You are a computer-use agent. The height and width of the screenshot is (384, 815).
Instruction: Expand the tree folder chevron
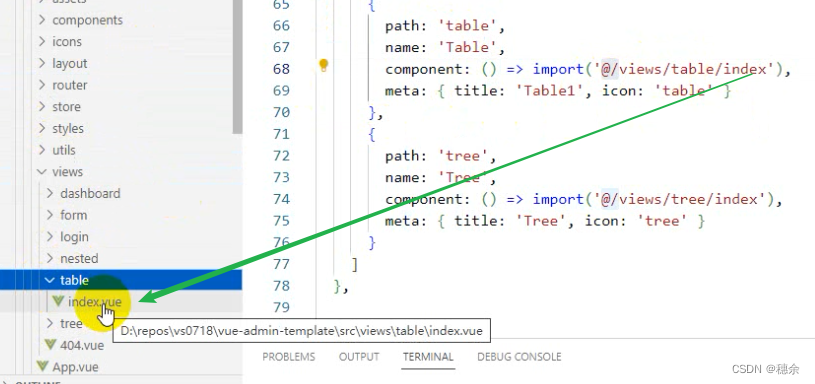50,324
